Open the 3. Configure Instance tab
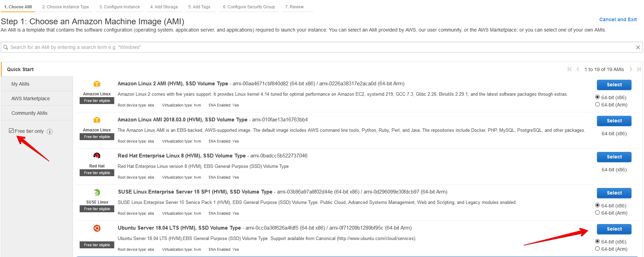The image size is (644, 257). coord(119,7)
